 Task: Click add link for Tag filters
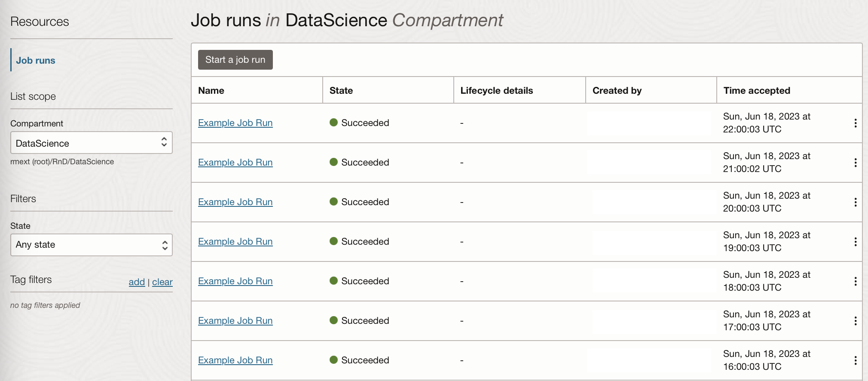(x=137, y=282)
